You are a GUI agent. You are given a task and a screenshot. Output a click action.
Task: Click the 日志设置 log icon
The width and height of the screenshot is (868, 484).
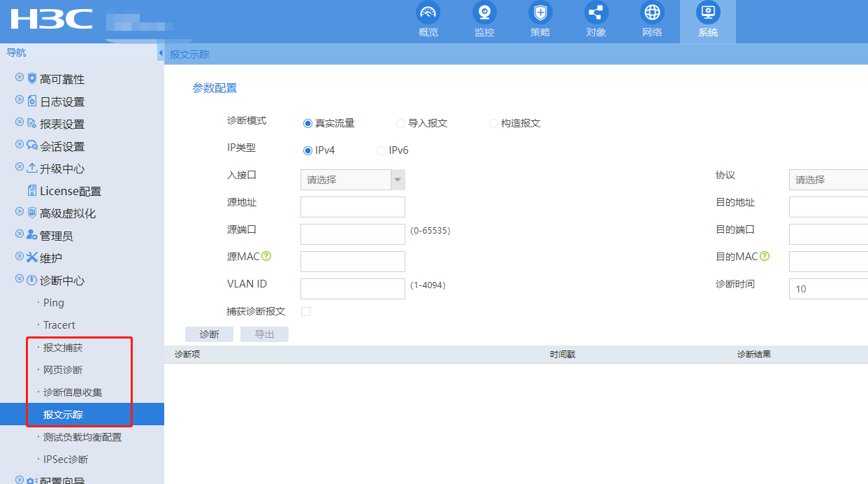[x=32, y=101]
